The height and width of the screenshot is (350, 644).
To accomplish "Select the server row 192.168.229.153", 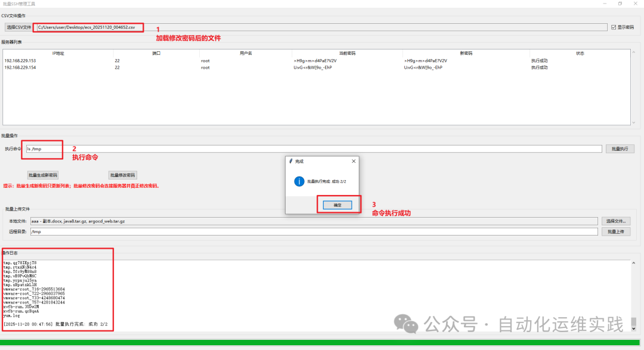I will click(x=316, y=60).
